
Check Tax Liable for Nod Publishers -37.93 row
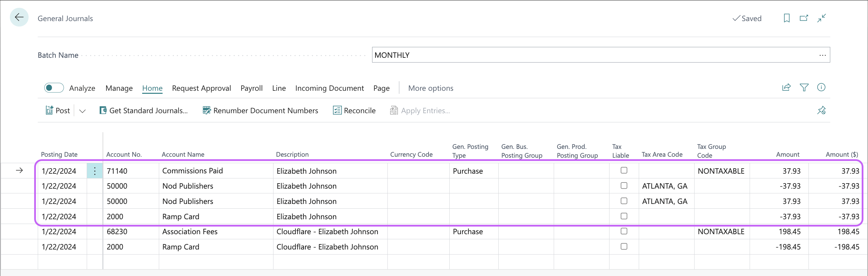pyautogui.click(x=624, y=186)
